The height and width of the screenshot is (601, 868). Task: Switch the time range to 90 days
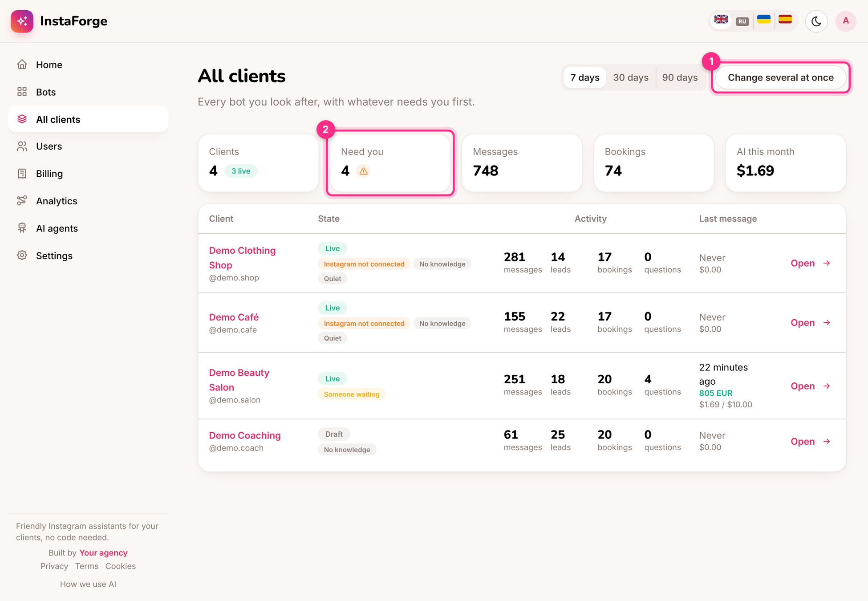(680, 77)
